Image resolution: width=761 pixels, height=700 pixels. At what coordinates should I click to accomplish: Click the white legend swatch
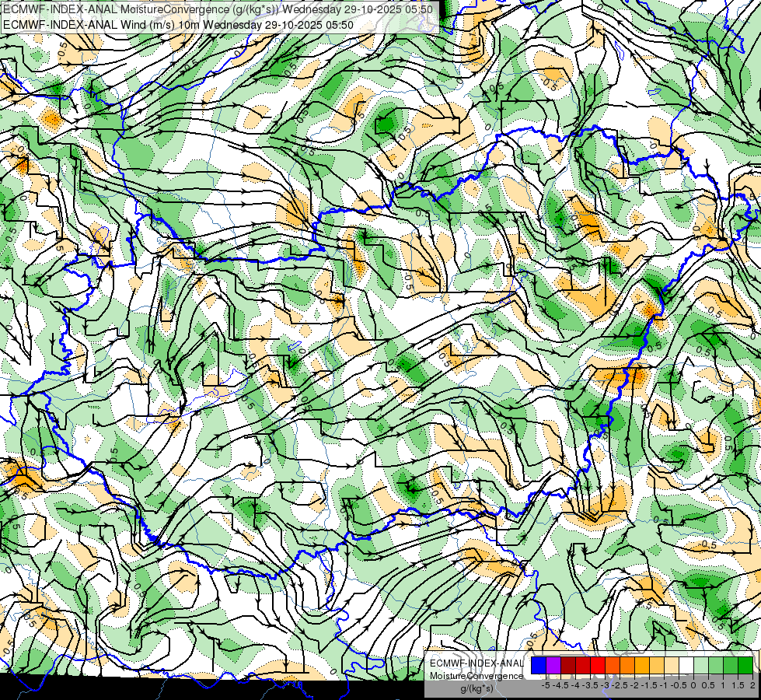[x=686, y=666]
